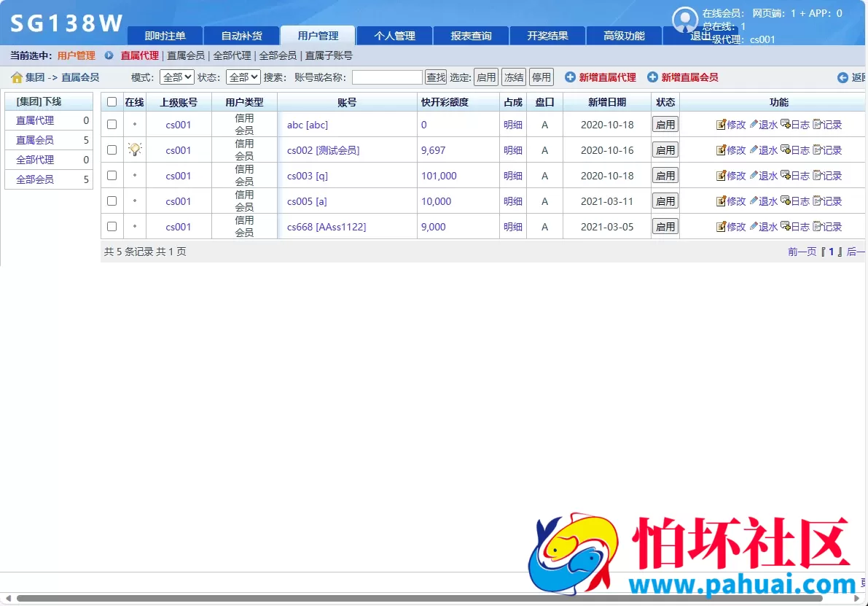The height and width of the screenshot is (606, 868).
Task: Click the edit icon for cs002 row
Action: coord(721,150)
